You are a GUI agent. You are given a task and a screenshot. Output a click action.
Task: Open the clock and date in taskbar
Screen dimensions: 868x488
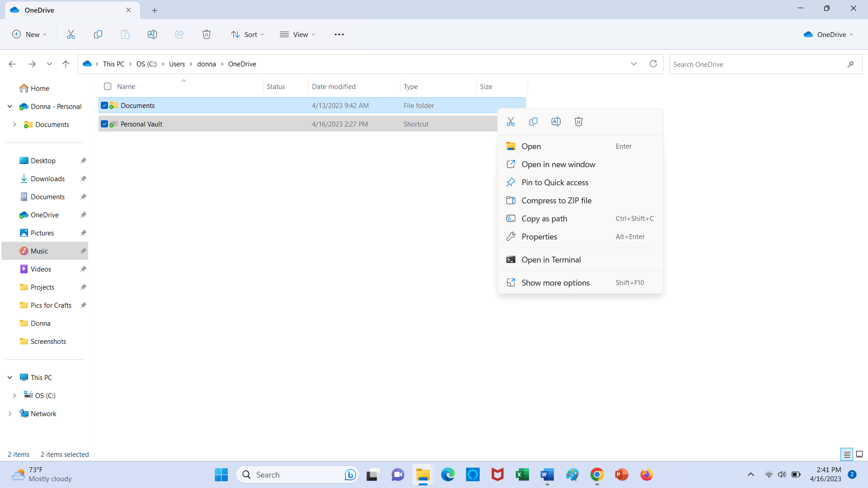(x=826, y=474)
